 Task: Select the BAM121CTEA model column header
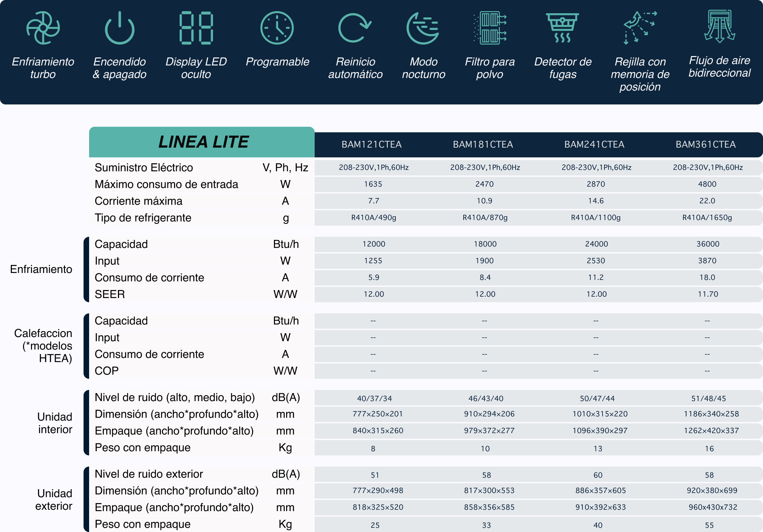[371, 144]
